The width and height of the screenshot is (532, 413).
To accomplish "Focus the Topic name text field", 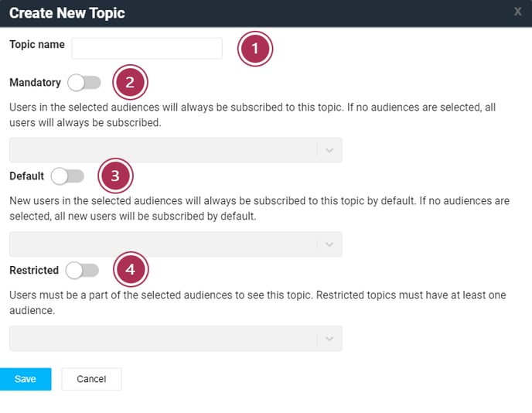I will (x=147, y=49).
